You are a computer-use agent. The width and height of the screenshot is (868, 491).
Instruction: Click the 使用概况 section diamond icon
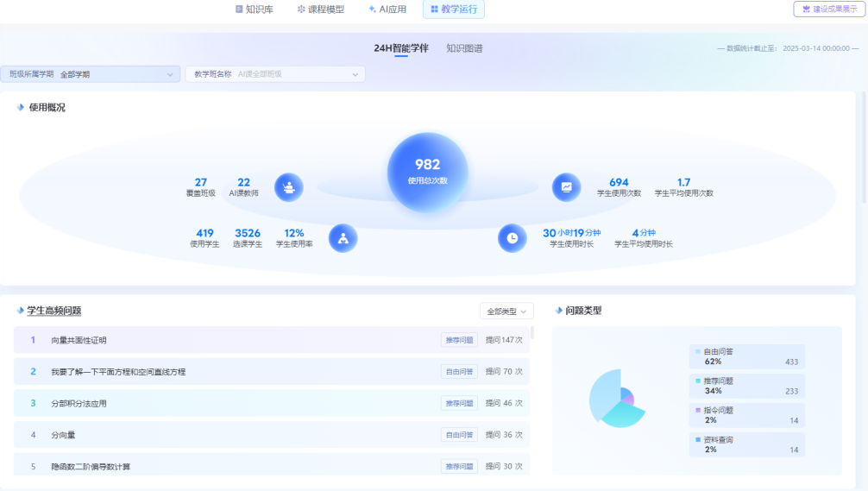tap(21, 107)
